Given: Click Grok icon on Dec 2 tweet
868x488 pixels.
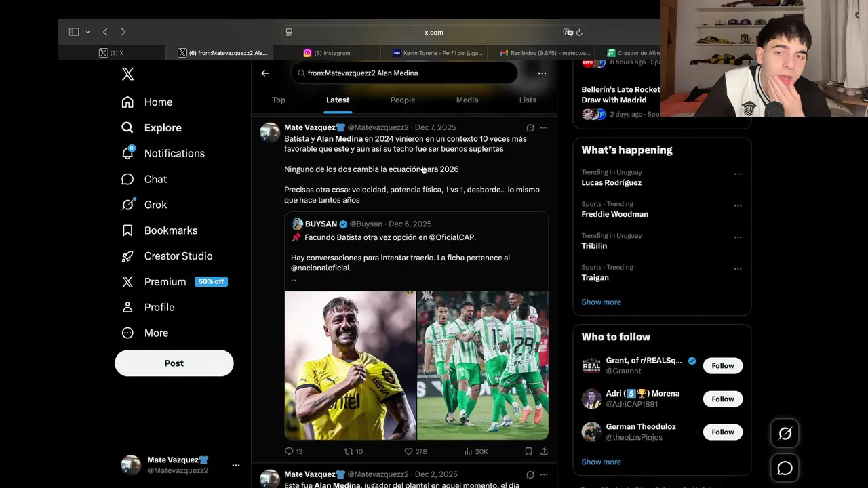Looking at the screenshot, I should tap(530, 474).
